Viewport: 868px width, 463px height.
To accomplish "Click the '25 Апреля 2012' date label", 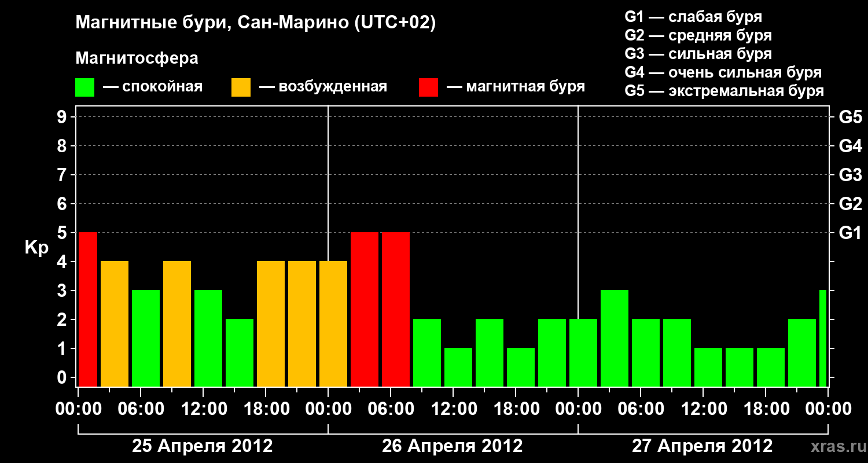I will coord(203,446).
